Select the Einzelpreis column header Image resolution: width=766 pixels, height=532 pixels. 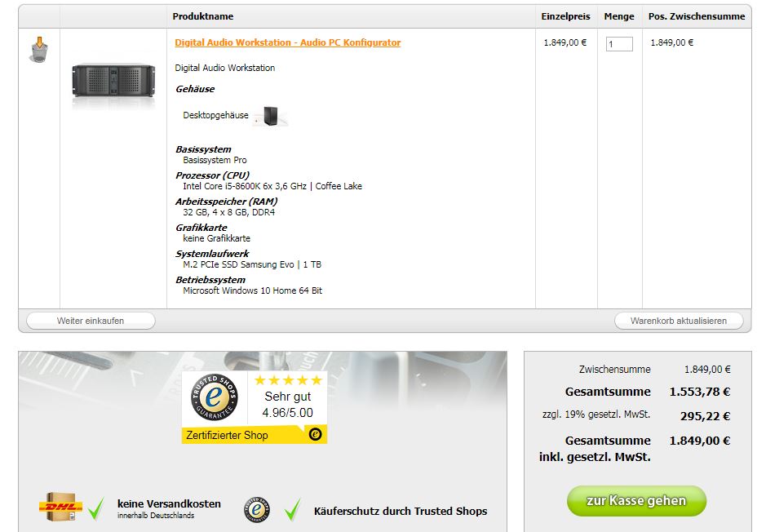point(565,16)
